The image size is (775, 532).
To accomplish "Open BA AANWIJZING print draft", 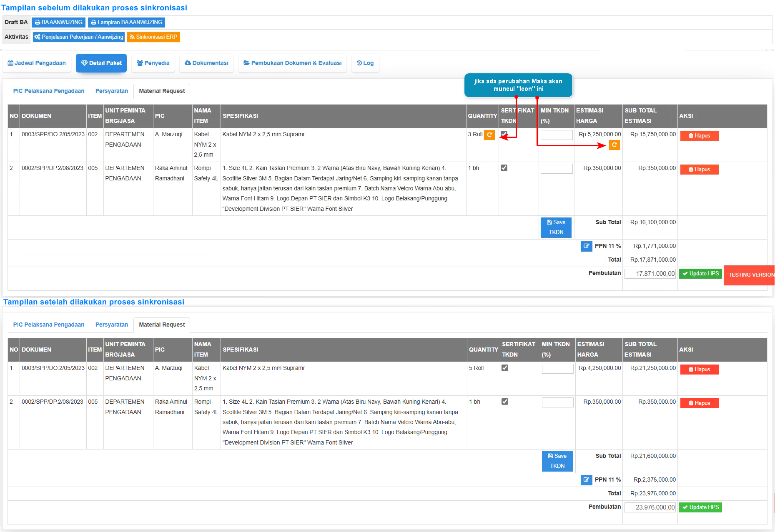I will click(x=59, y=22).
